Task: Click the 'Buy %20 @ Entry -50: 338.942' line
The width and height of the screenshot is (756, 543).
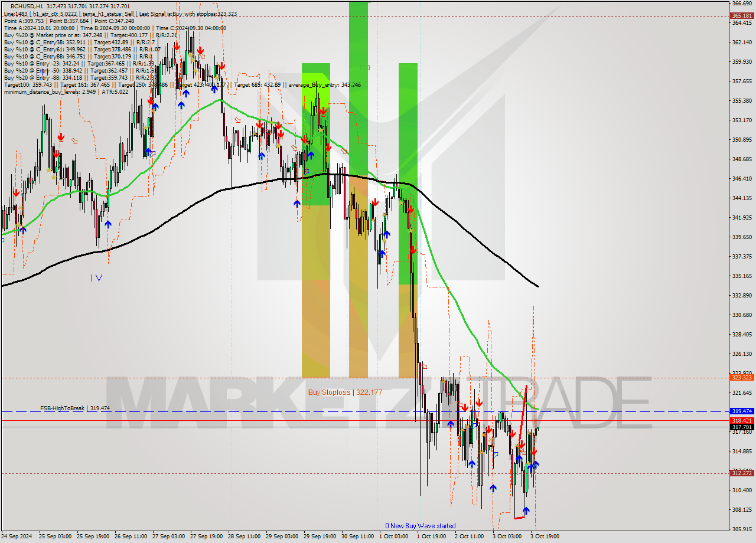Action: point(80,70)
